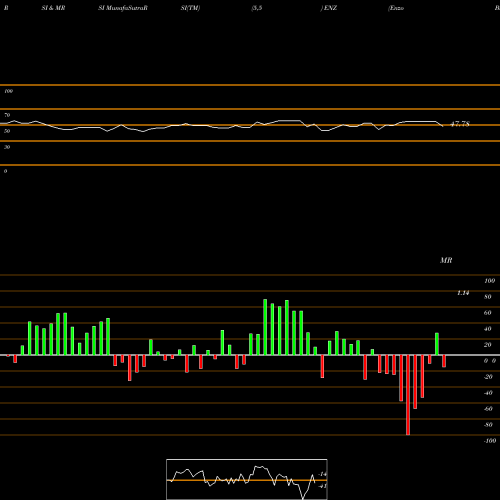This screenshot has width=500, height=500.
Task: Click the MR axis label -100
Action: pyautogui.click(x=490, y=441)
